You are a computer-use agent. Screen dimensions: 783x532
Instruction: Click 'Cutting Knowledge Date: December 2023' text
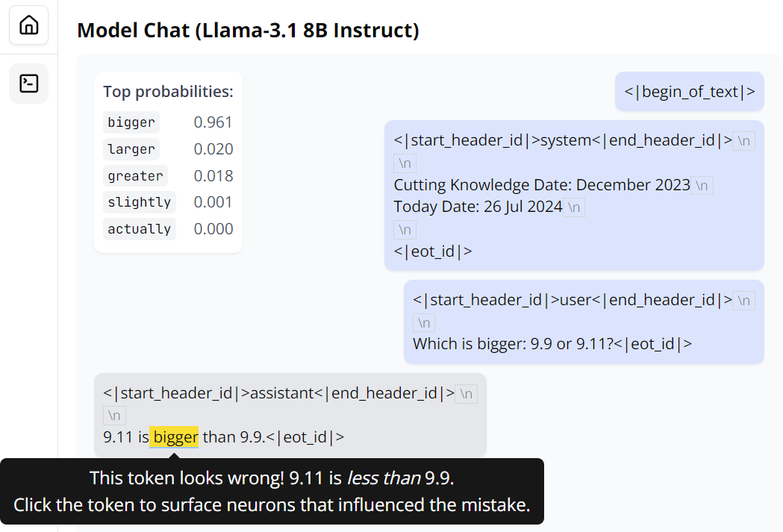click(x=542, y=185)
